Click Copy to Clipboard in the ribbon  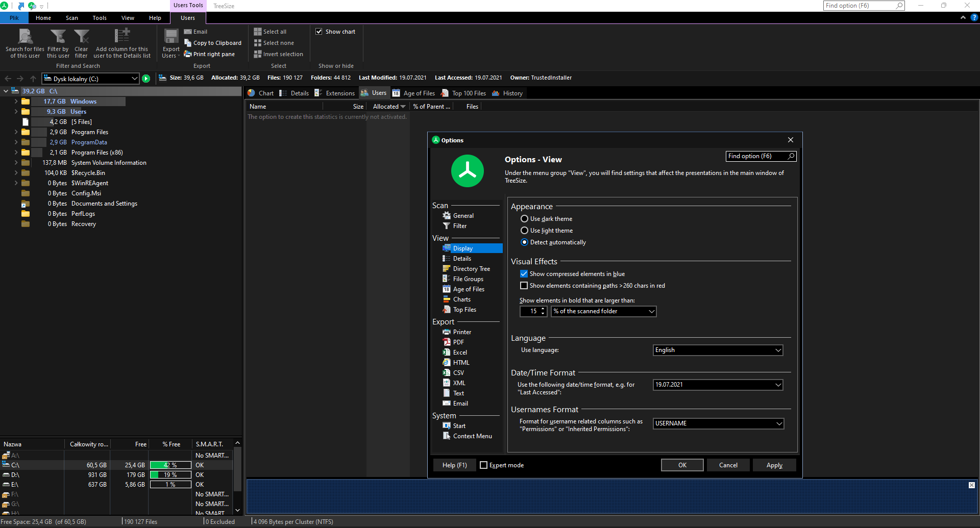(213, 43)
